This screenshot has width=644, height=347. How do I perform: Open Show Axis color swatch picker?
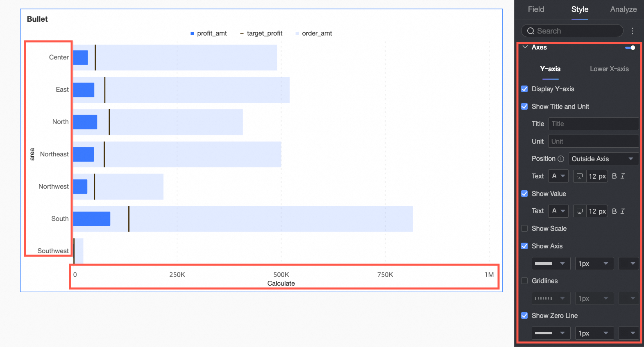point(628,264)
